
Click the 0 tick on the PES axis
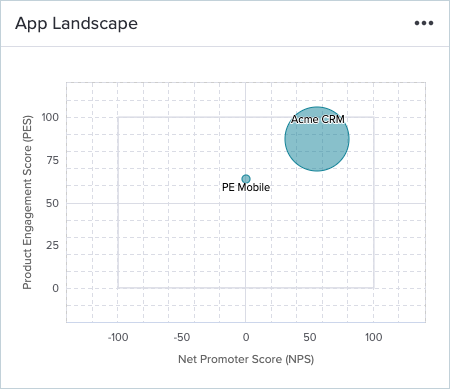(x=56, y=288)
